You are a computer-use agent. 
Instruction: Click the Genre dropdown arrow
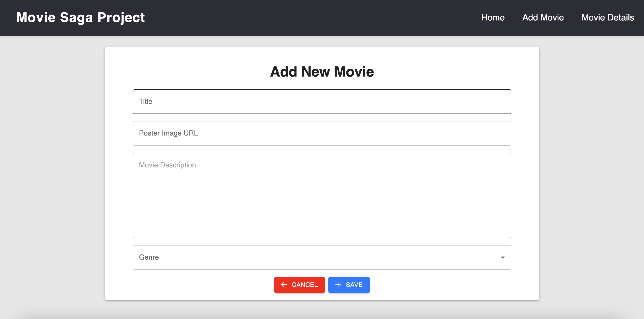point(503,257)
